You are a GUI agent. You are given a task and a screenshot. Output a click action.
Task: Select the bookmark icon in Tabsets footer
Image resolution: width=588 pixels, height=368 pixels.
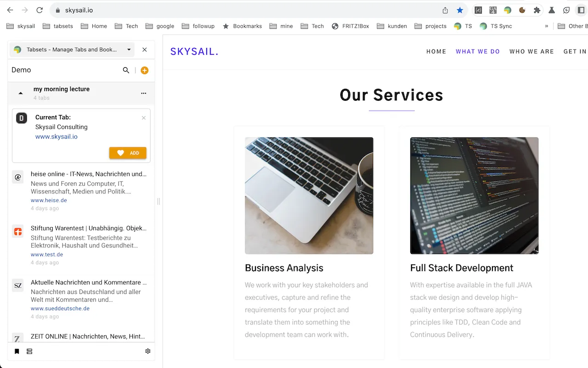tap(17, 351)
